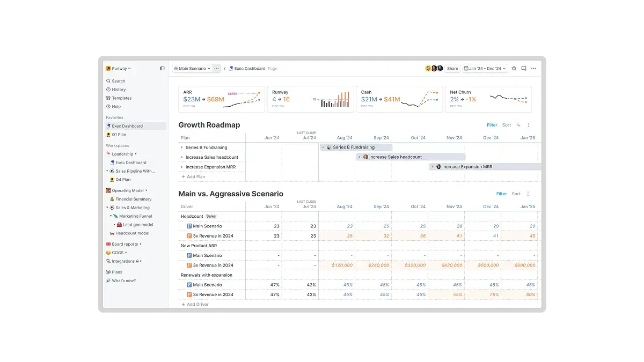Expand COGS workspace
644x362 pixels.
click(x=126, y=253)
